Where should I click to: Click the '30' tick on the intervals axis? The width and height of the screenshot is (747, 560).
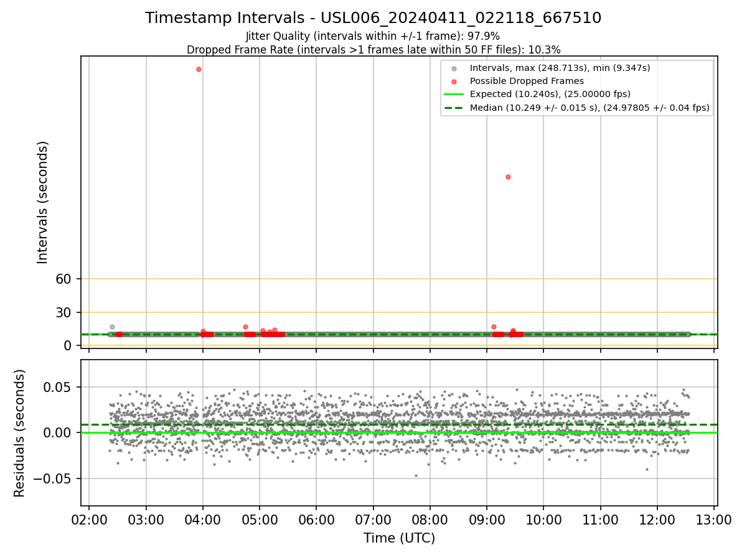pyautogui.click(x=64, y=312)
